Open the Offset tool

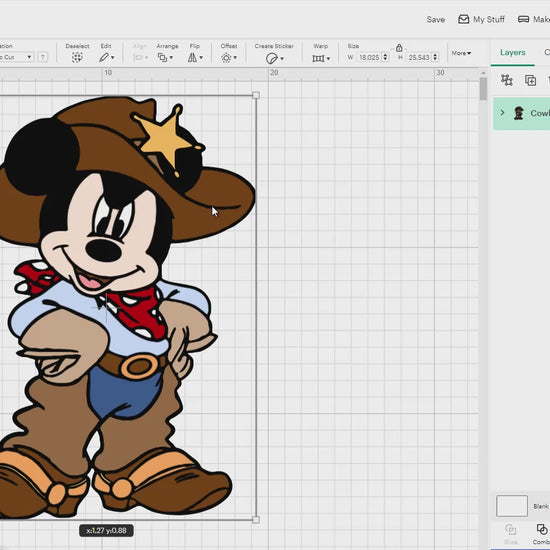[226, 58]
